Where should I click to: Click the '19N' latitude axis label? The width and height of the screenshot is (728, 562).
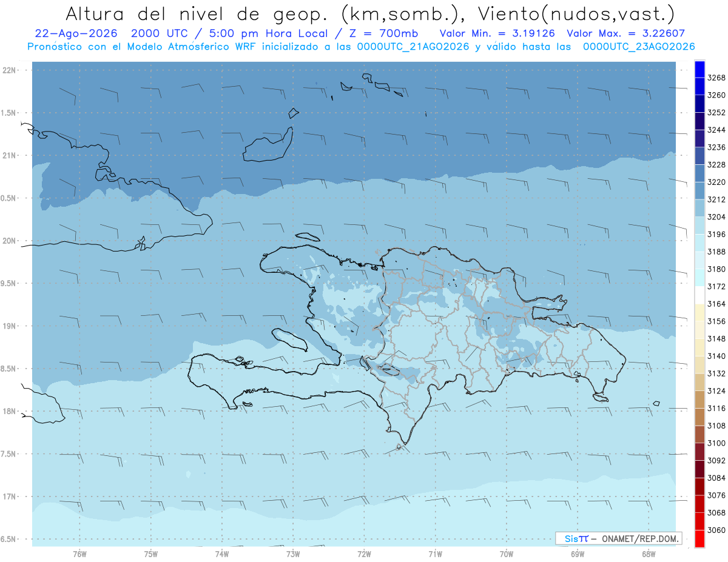(10, 326)
